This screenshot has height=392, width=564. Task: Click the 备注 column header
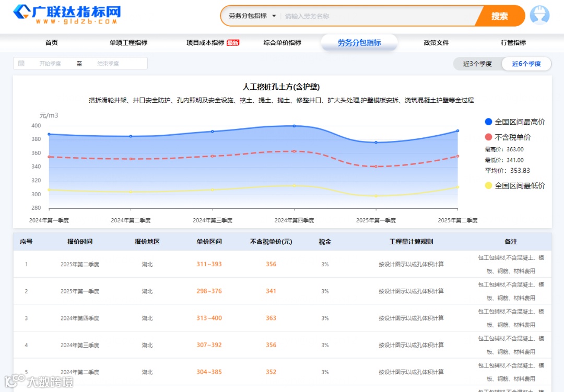pyautogui.click(x=511, y=242)
